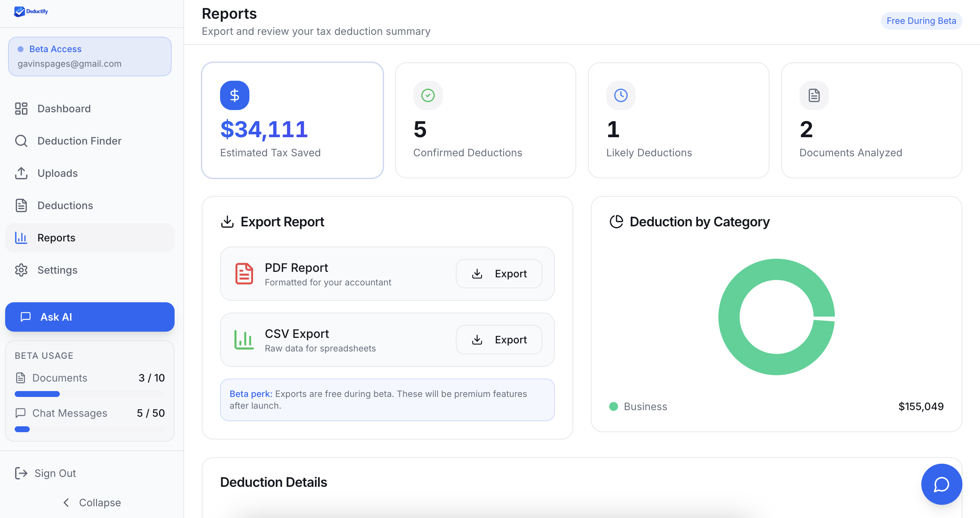Export the CSV raw data
Viewport: 980px width, 518px height.
click(x=499, y=339)
